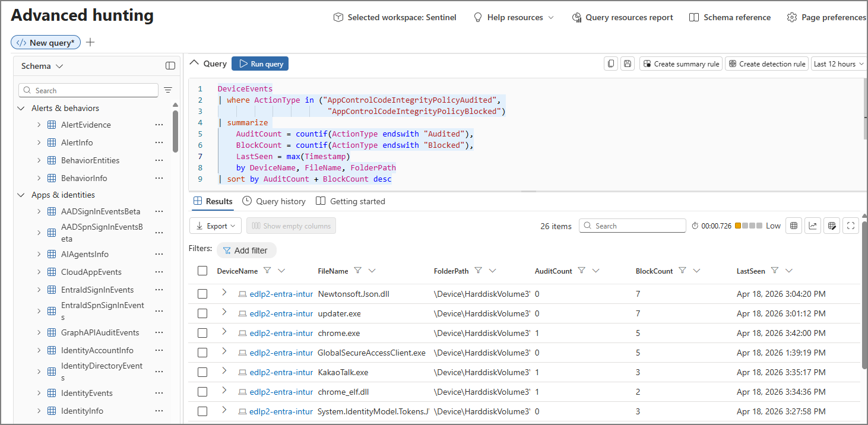Open the Last 12 hours time range dropdown
This screenshot has width=868, height=425.
[x=838, y=64]
